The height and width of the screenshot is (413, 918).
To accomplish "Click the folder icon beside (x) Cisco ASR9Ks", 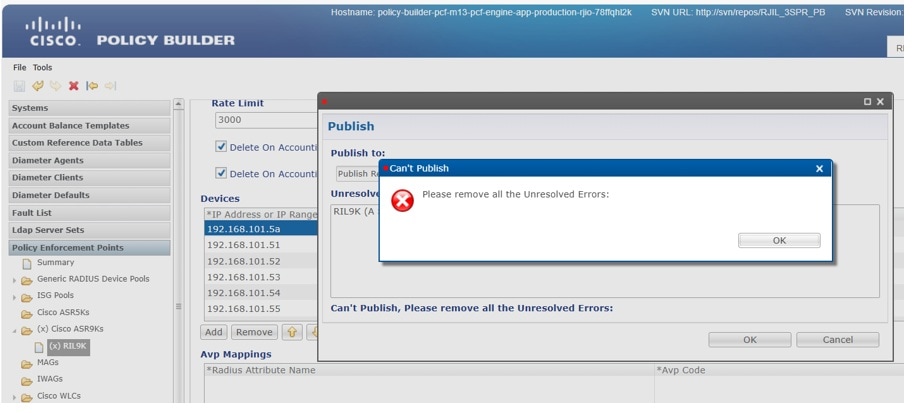I will pos(27,330).
